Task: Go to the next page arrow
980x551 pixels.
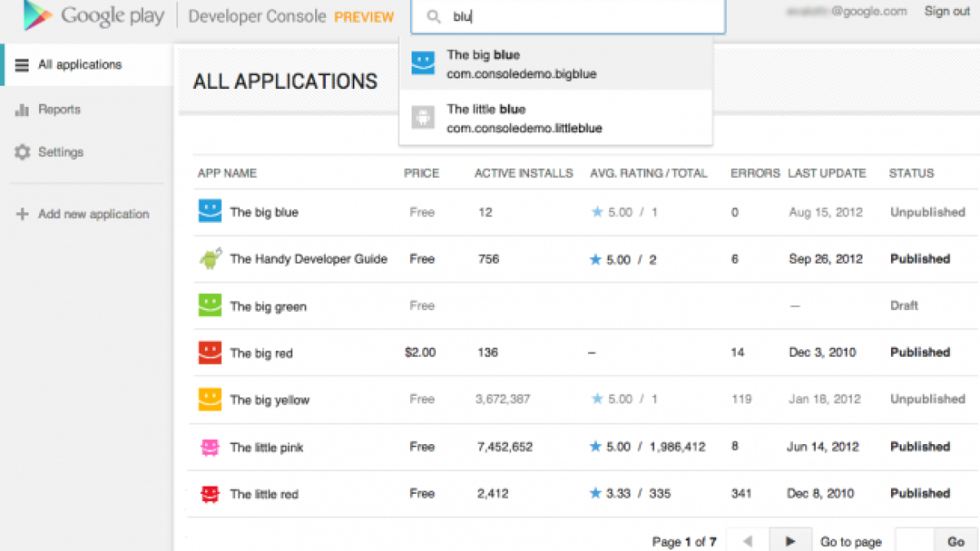Action: [790, 540]
